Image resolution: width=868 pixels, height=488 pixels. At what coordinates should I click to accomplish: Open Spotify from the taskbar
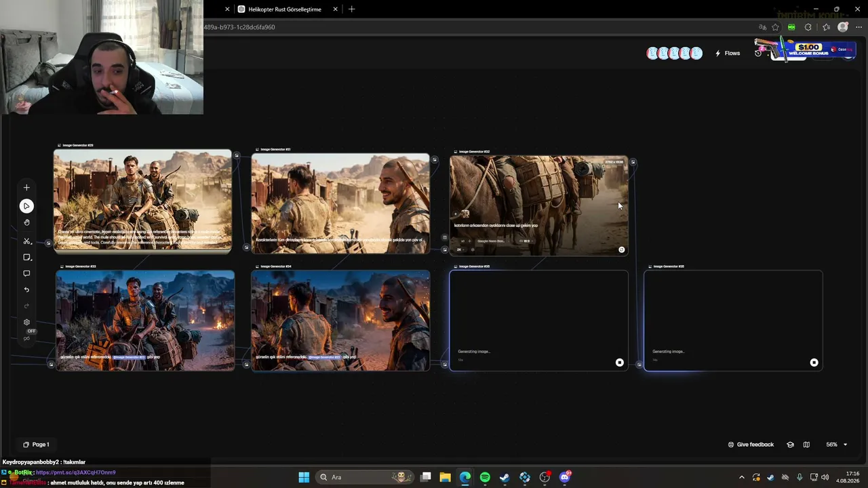coord(485,477)
